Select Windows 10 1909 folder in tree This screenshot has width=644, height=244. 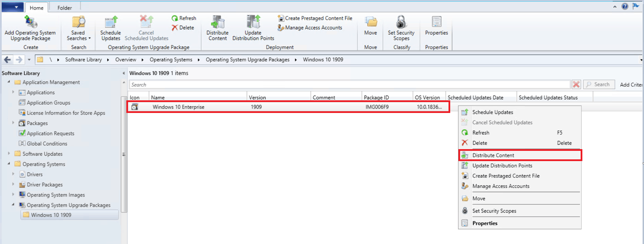click(x=69, y=215)
